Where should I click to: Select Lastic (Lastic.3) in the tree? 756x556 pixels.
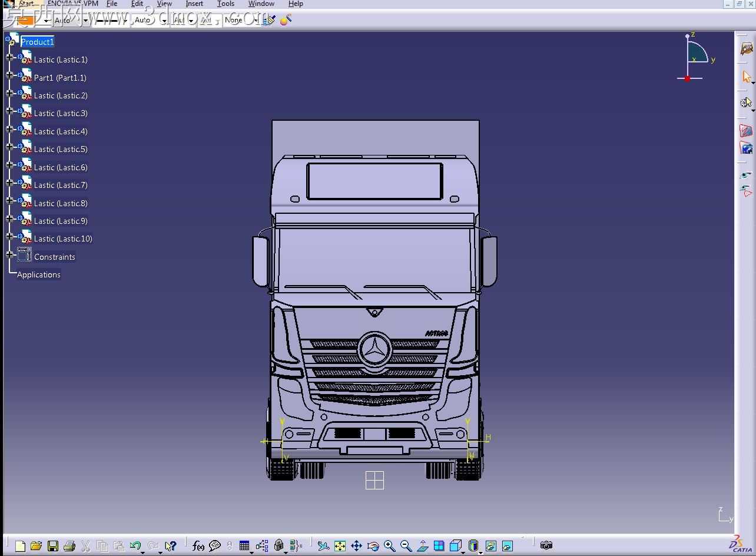(x=61, y=113)
